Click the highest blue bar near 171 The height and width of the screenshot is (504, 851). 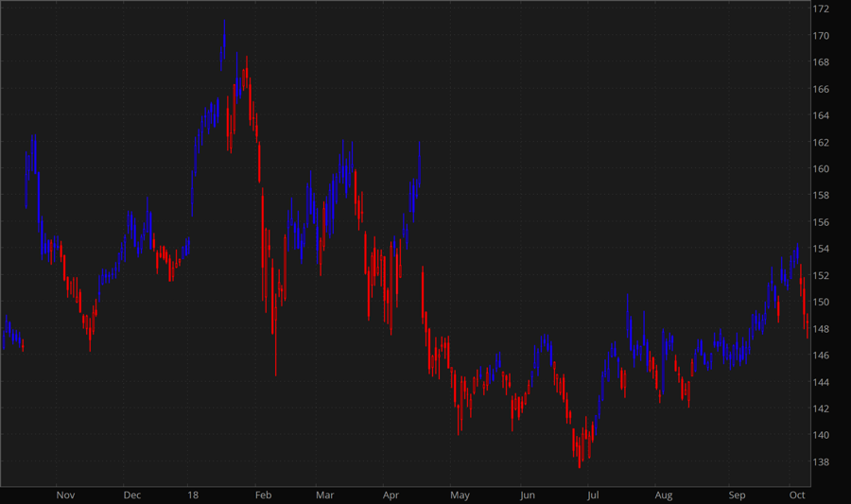(223, 36)
